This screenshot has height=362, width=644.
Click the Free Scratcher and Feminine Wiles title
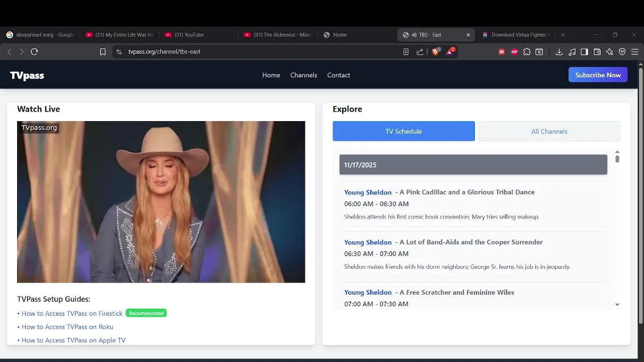coord(457,292)
